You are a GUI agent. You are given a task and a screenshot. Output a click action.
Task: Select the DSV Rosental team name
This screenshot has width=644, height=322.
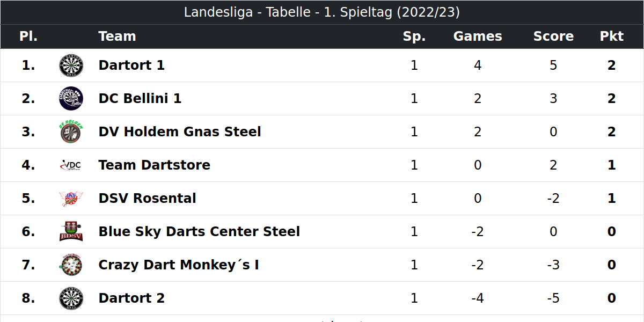(148, 199)
